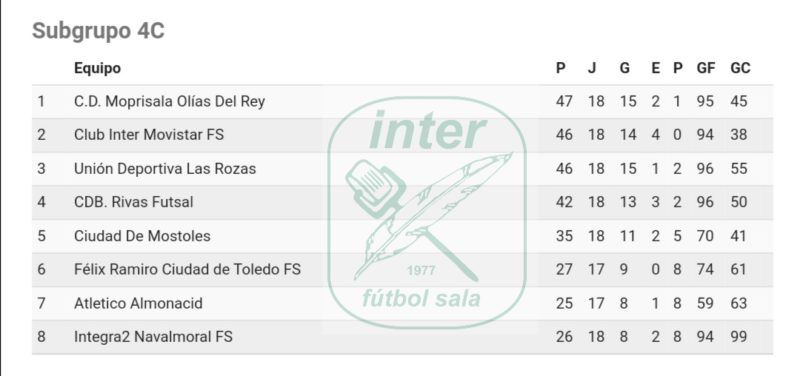The width and height of the screenshot is (800, 376).
Task: Click Moprisala's 47 points value
Action: click(x=564, y=101)
